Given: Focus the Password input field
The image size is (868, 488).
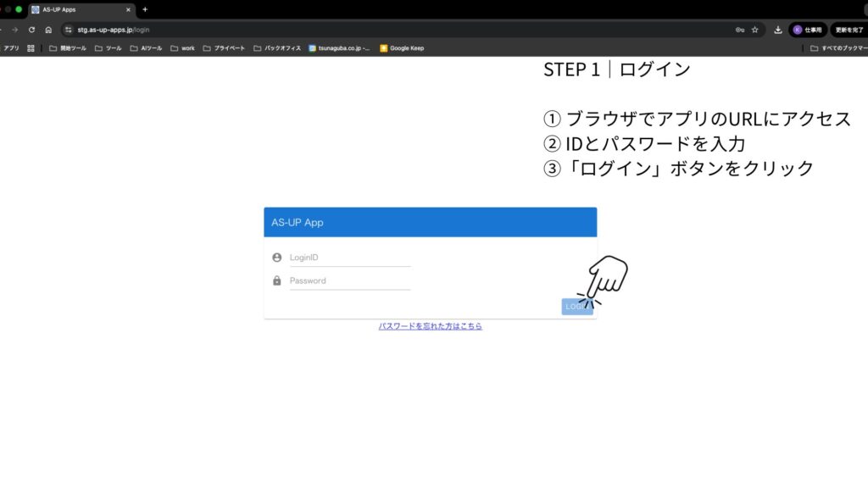Looking at the screenshot, I should (x=349, y=281).
